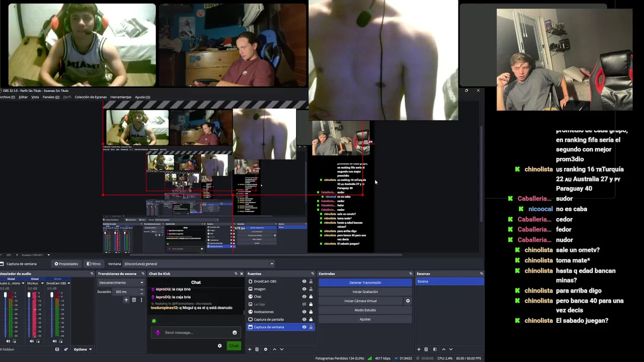
Task: Remove scene with Escenas trash icon
Action: (x=426, y=349)
